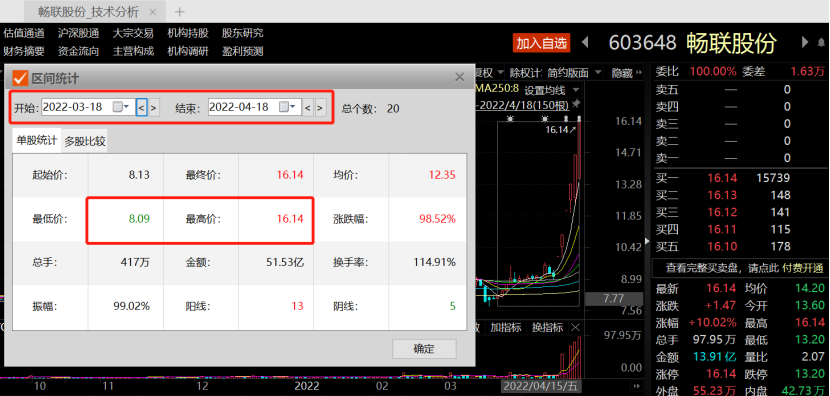Toggle the 区间统计 orange checkmark box
Screen dimensions: 830x396
[x=20, y=78]
